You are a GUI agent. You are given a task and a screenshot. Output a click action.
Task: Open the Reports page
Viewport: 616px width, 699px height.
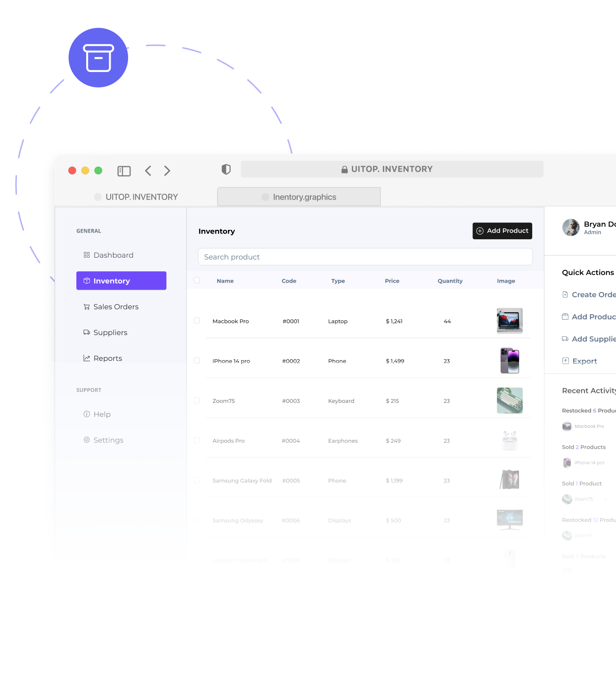pos(107,358)
